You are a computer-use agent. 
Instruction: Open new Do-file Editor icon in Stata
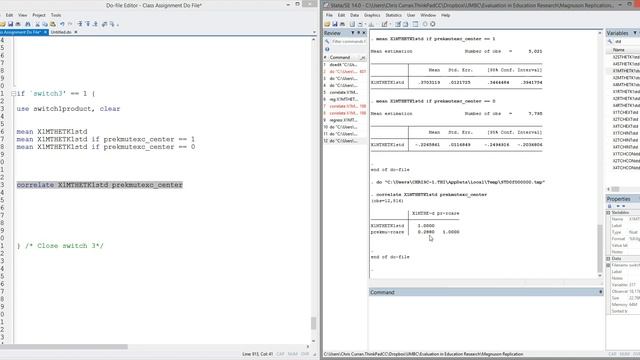pyautogui.click(x=385, y=24)
